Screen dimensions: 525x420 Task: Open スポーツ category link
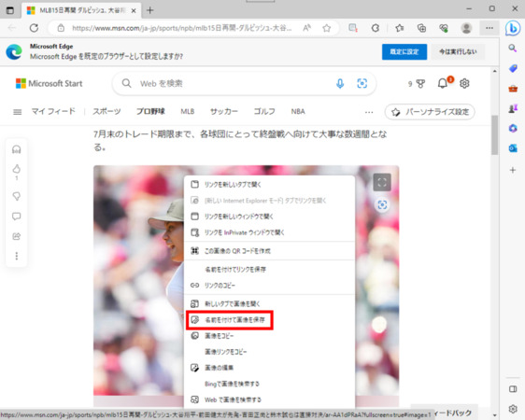pos(106,111)
